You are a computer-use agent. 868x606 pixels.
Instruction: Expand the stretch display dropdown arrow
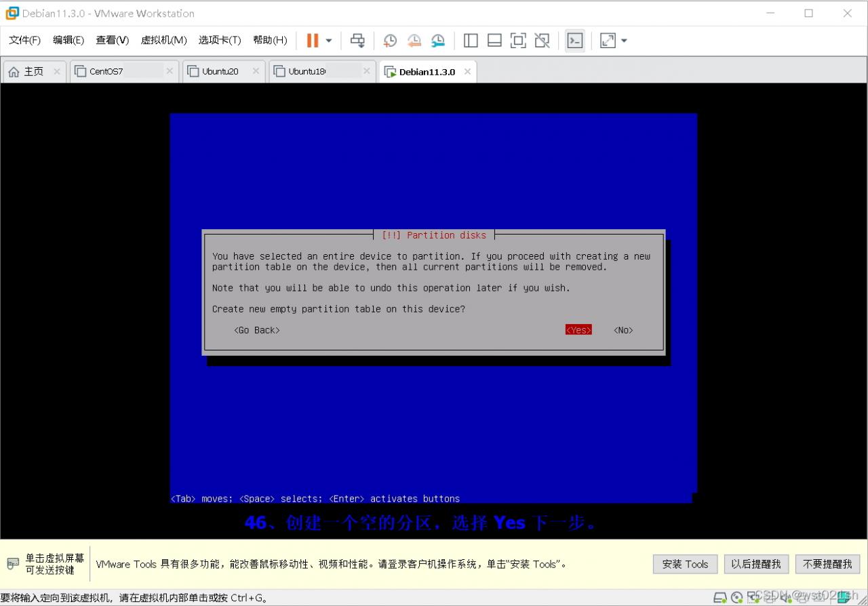tap(625, 41)
